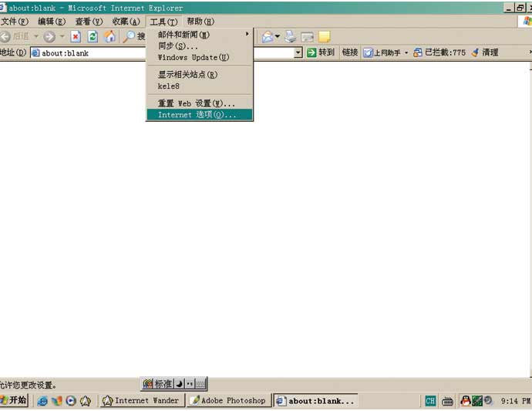Click the 地址(D) address label

13,52
